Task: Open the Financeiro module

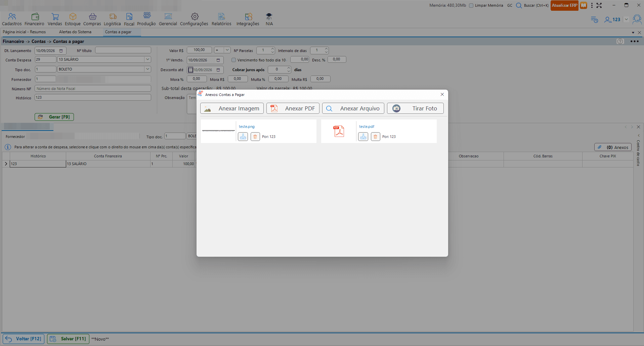Action: click(34, 19)
